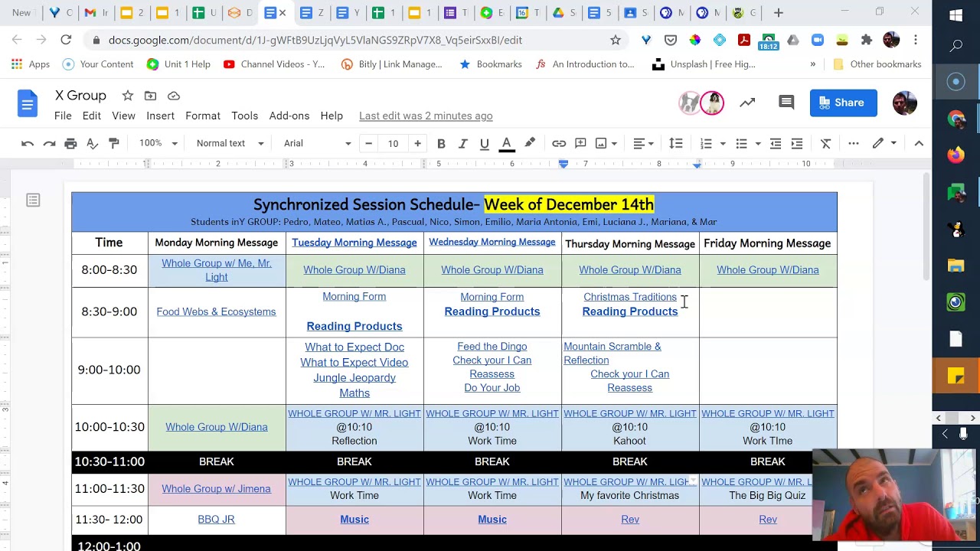Viewport: 980px width, 551px height.
Task: Open the Normal text style dropdown
Action: [230, 143]
